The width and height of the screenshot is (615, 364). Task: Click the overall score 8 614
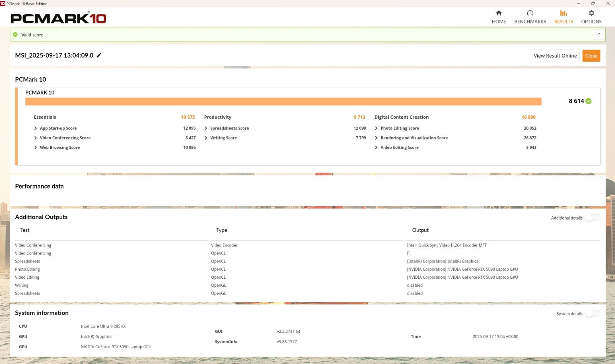(x=576, y=101)
